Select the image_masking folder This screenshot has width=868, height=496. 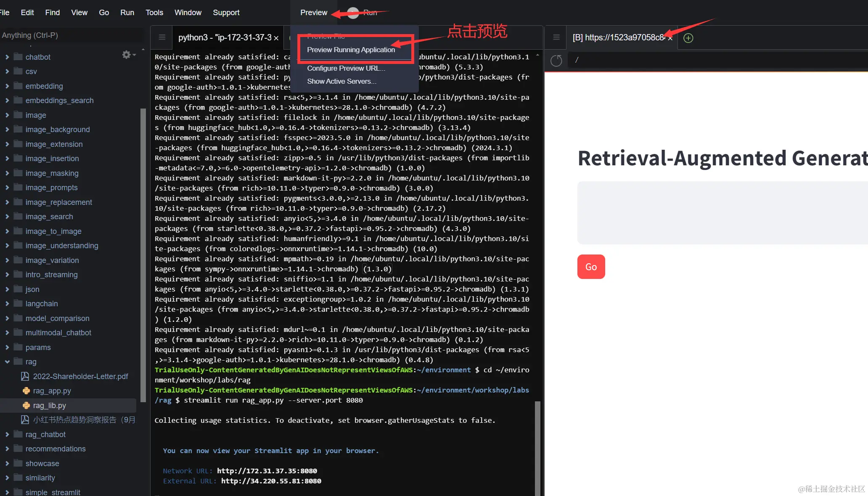point(52,173)
